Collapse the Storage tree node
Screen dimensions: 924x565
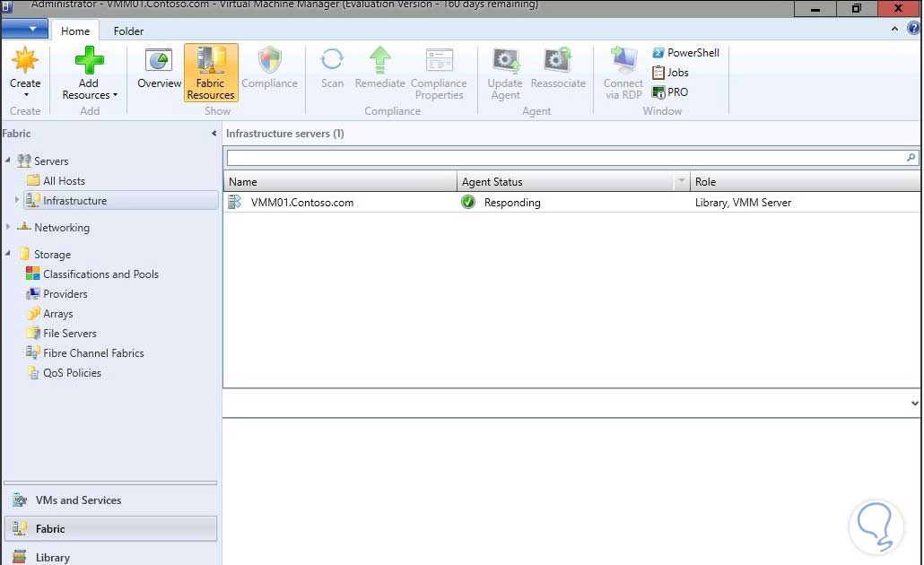[x=8, y=253]
